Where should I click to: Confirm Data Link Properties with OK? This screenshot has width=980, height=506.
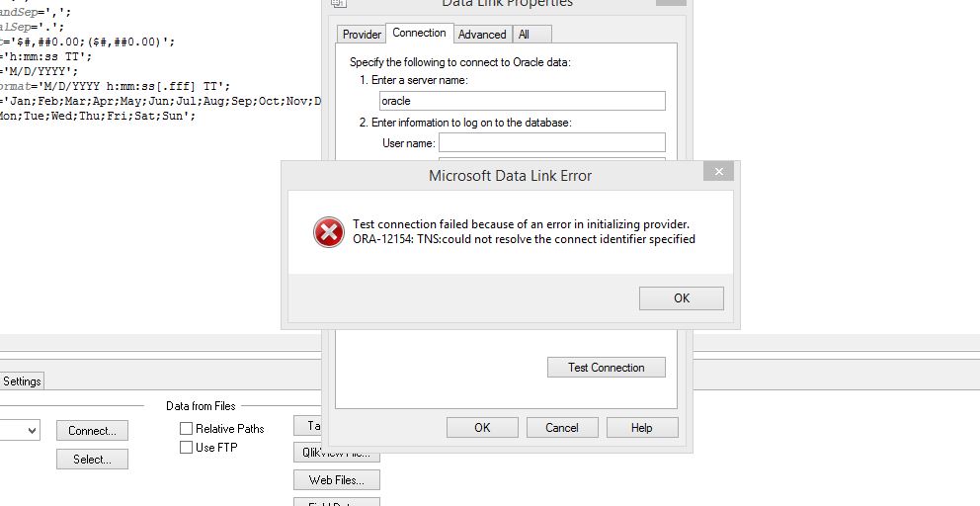point(482,428)
